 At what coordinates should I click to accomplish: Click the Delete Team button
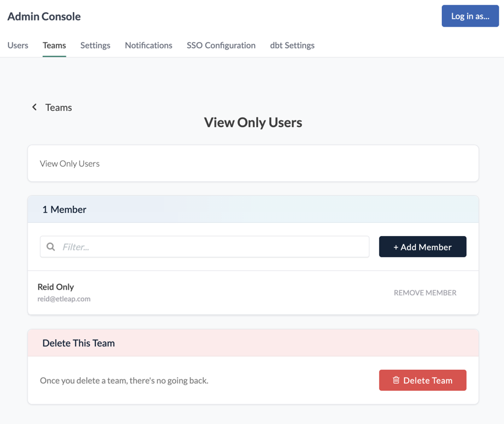coord(423,380)
